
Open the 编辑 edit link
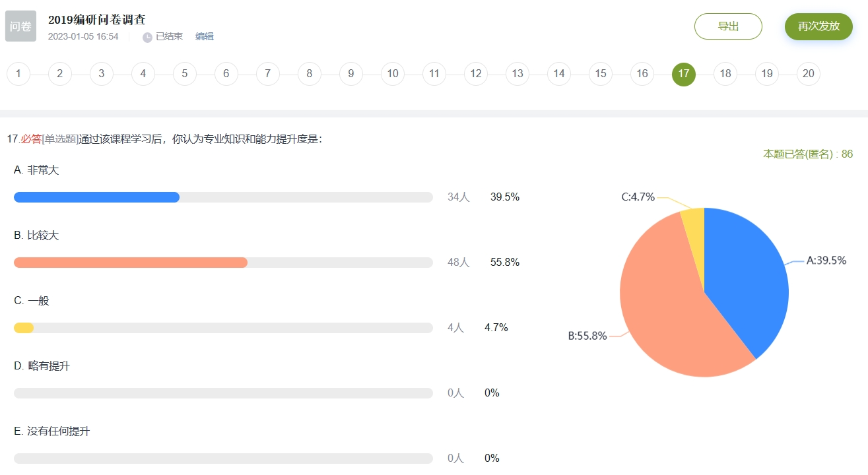point(205,37)
